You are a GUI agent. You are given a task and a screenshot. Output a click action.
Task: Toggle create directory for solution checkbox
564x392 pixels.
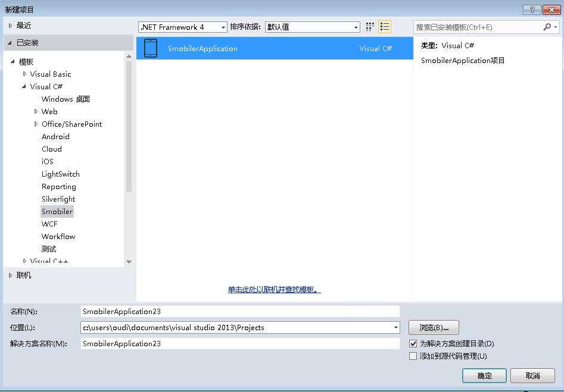(413, 343)
